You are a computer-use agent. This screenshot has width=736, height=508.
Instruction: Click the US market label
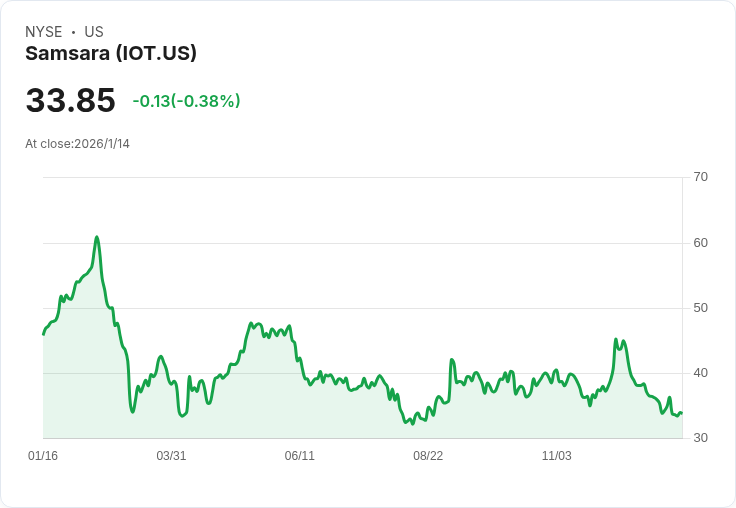pyautogui.click(x=94, y=32)
